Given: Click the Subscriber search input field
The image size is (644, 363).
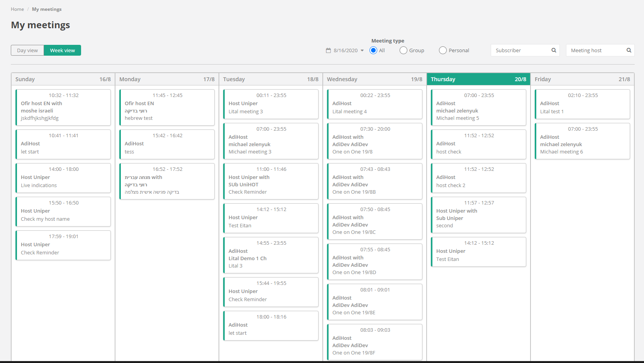Looking at the screenshot, I should coord(521,50).
